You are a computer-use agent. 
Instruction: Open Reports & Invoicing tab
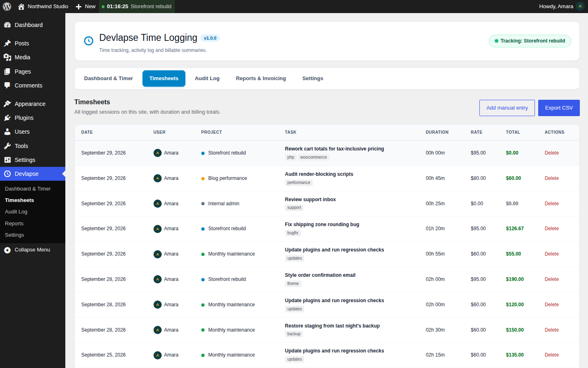[x=261, y=79]
